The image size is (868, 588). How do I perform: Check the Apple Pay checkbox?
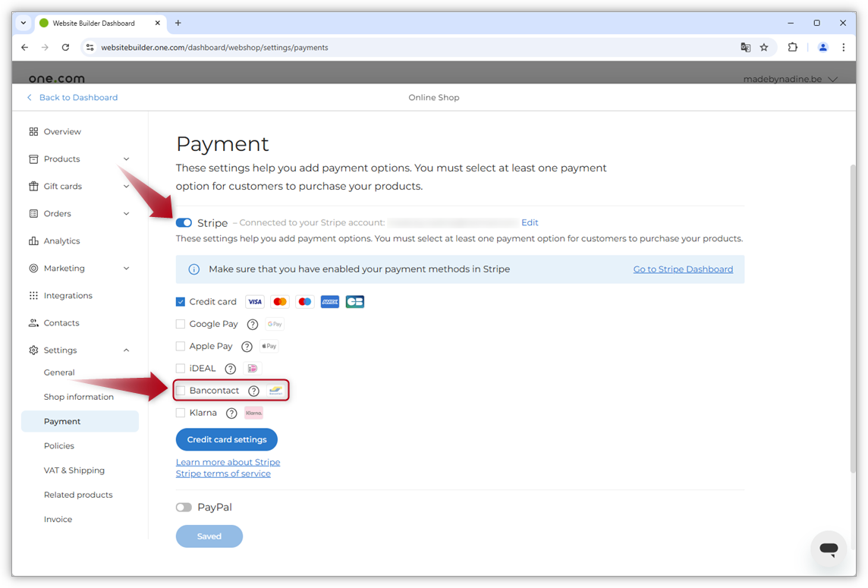click(181, 346)
